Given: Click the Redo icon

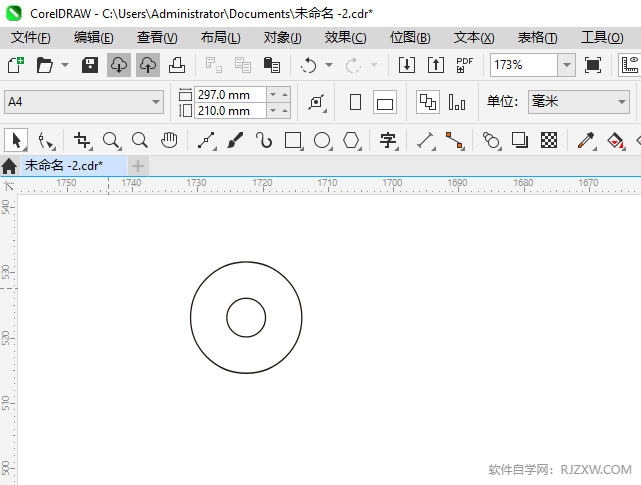Looking at the screenshot, I should [x=353, y=65].
